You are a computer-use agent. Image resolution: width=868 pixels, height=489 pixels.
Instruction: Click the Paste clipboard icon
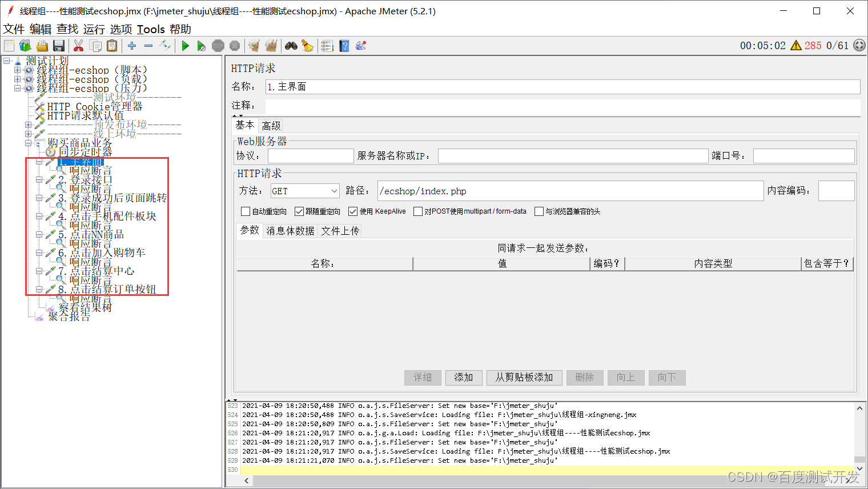coord(112,46)
